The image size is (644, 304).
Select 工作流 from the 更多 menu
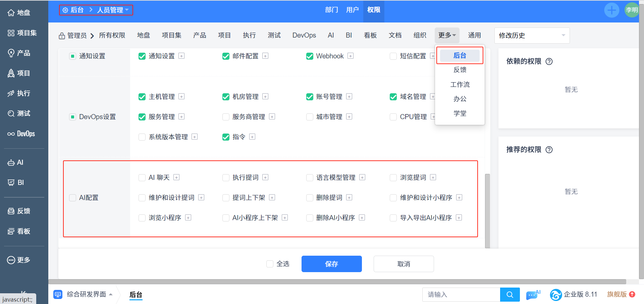(460, 85)
